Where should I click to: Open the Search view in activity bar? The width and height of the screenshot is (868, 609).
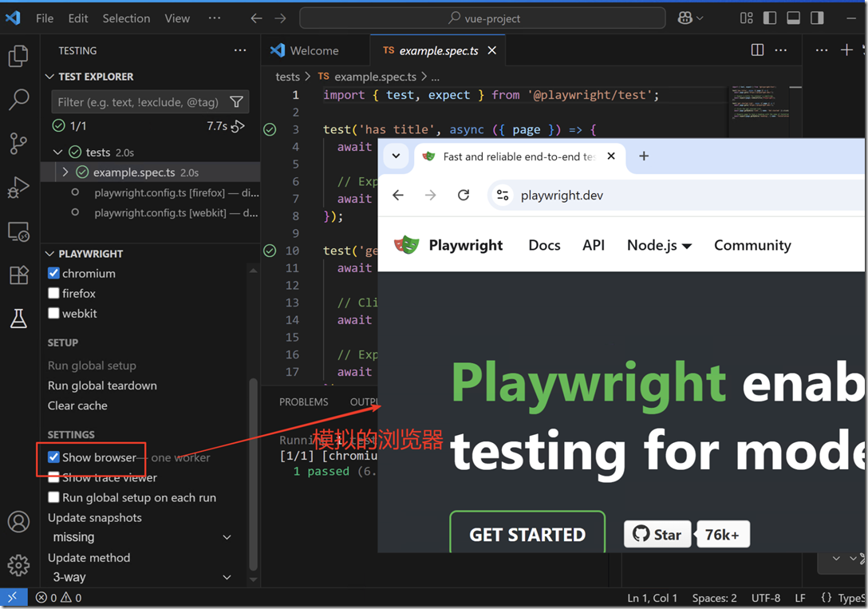[18, 100]
